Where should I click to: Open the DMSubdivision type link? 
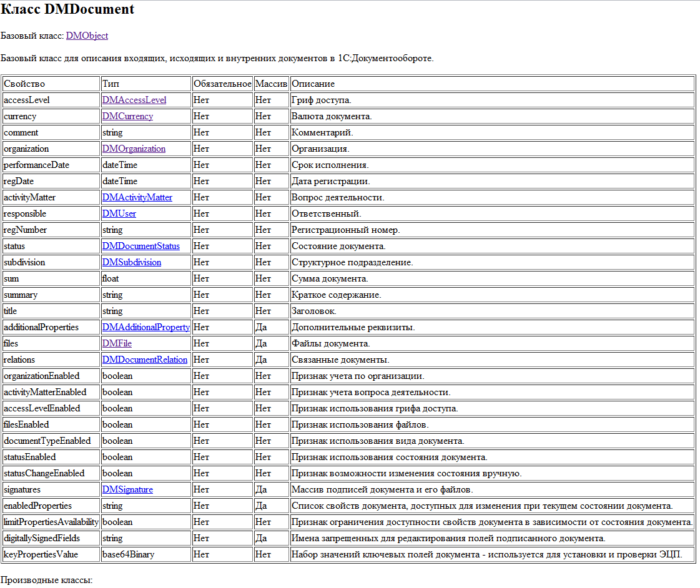(132, 262)
